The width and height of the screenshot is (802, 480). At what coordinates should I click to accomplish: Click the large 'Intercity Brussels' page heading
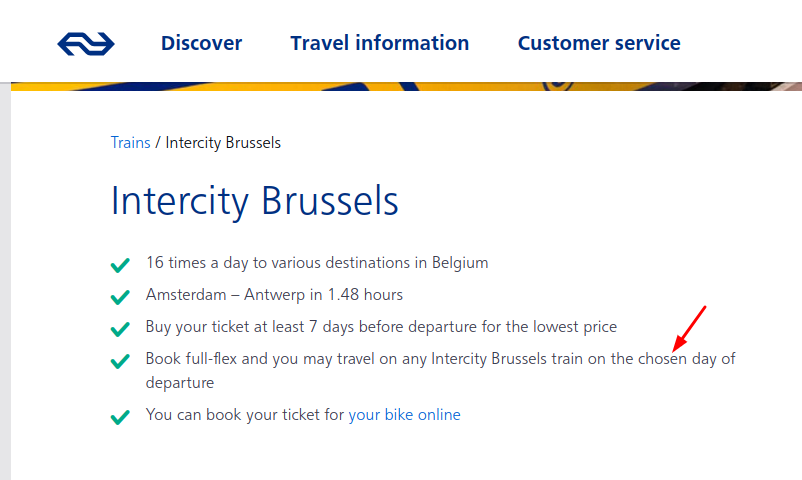[x=254, y=200]
